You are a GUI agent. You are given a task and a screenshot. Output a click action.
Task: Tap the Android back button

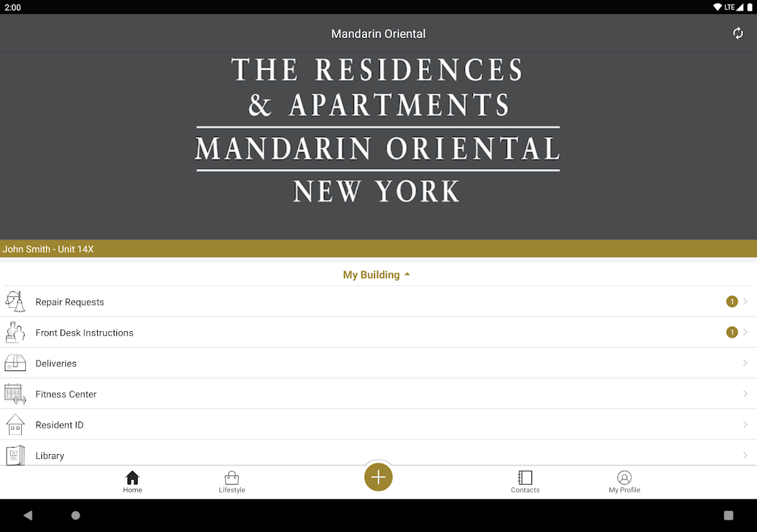(x=28, y=515)
